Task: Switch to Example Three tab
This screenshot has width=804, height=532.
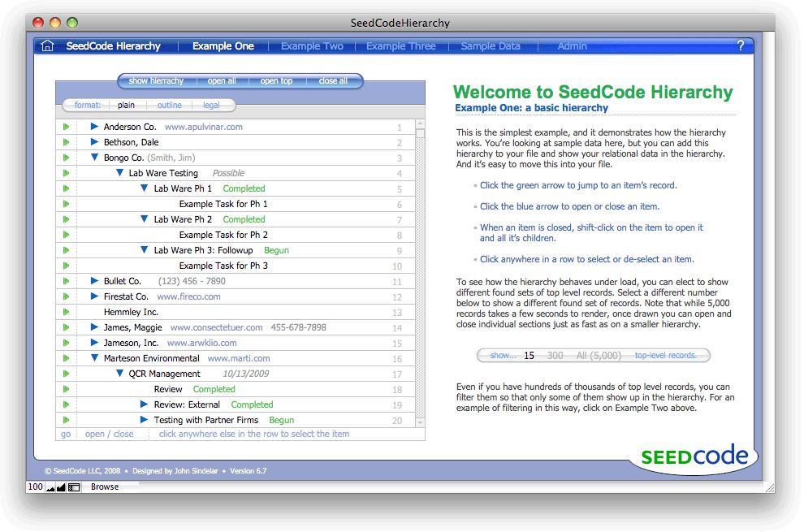Action: (400, 46)
